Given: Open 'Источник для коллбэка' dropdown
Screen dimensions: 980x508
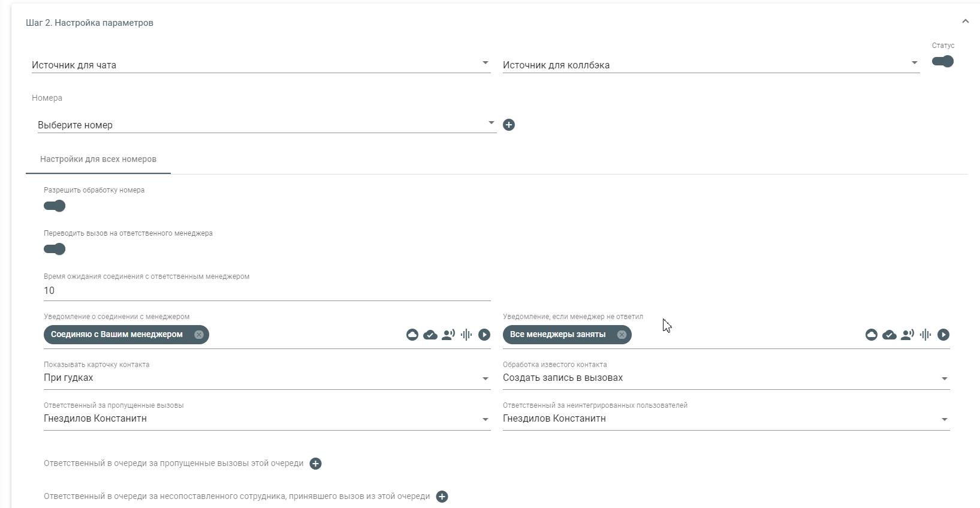Looking at the screenshot, I should 710,65.
